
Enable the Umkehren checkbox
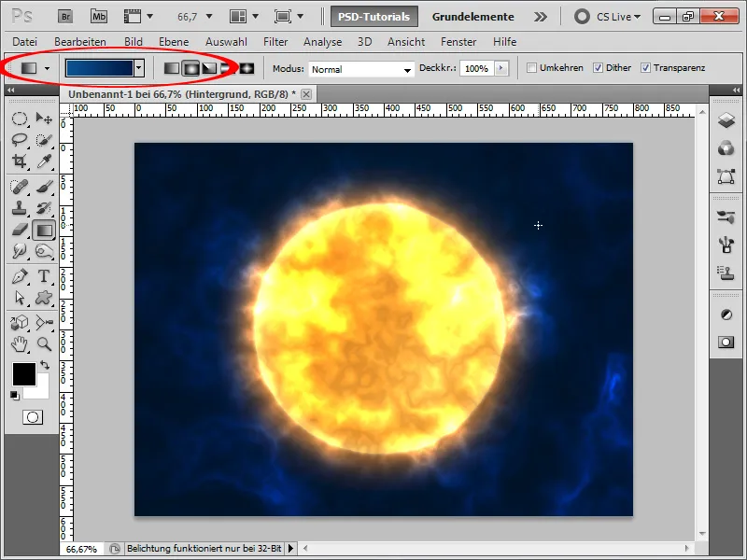[531, 68]
